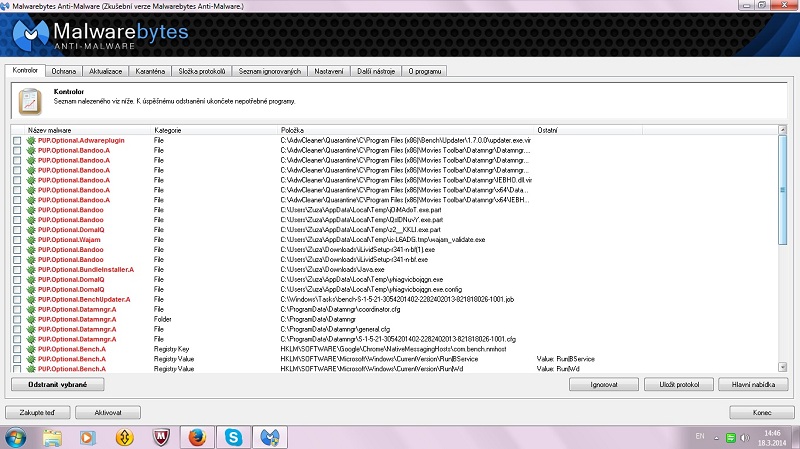800x449 pixels.
Task: Open Skype from the taskbar
Action: [x=233, y=436]
